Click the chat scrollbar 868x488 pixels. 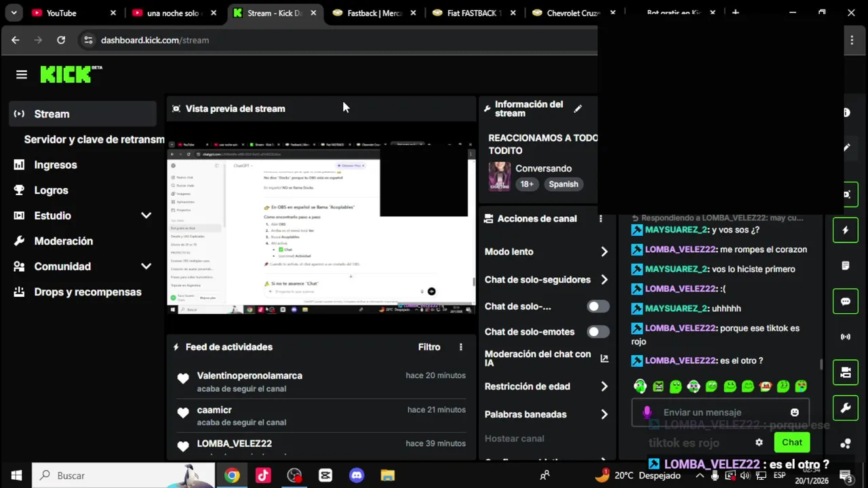(x=822, y=365)
